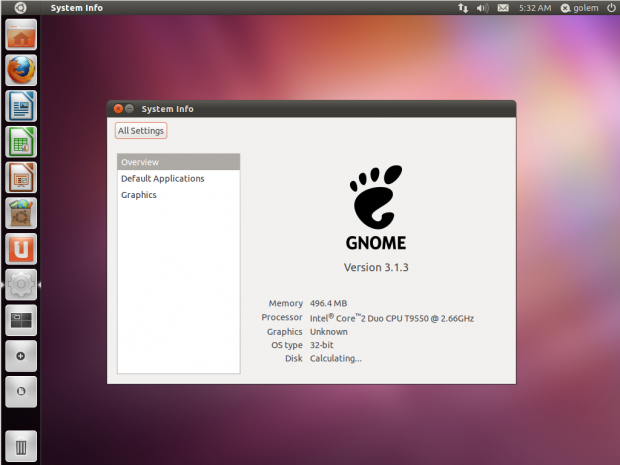620x465 pixels.
Task: Click the 32-bit OS type value
Action: [x=321, y=345]
